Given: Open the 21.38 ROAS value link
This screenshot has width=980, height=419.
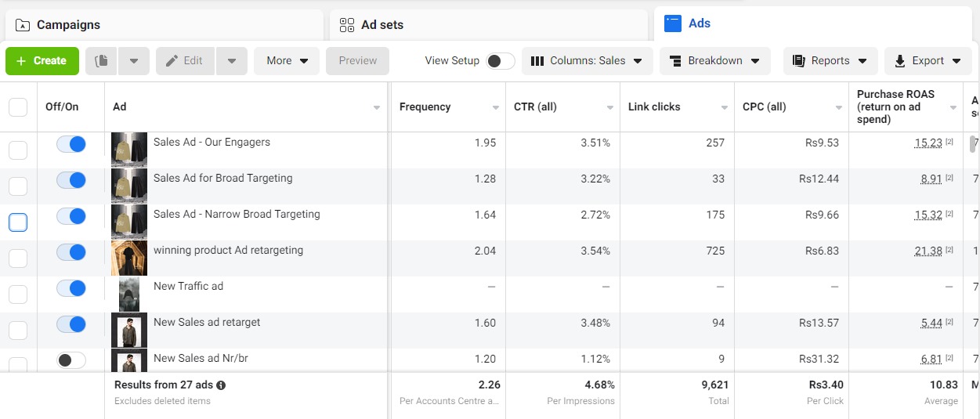Looking at the screenshot, I should [928, 251].
